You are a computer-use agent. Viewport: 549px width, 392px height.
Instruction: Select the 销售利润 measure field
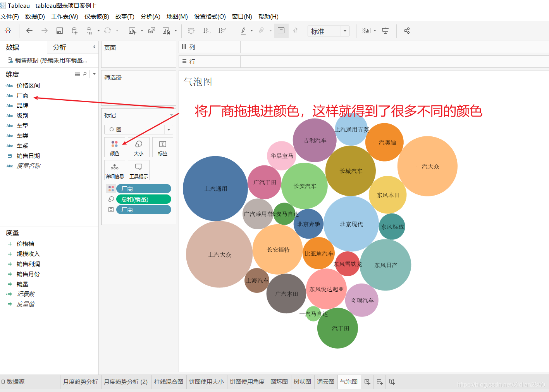(x=28, y=264)
